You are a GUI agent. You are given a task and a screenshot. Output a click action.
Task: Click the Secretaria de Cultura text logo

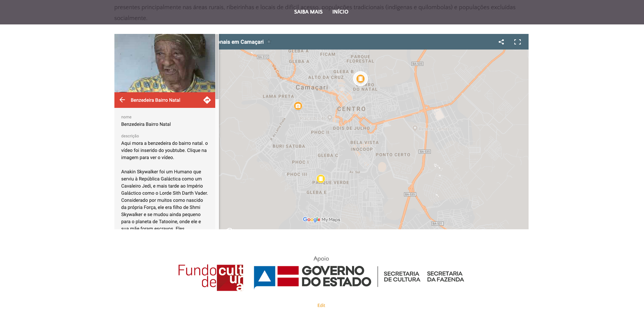point(402,276)
